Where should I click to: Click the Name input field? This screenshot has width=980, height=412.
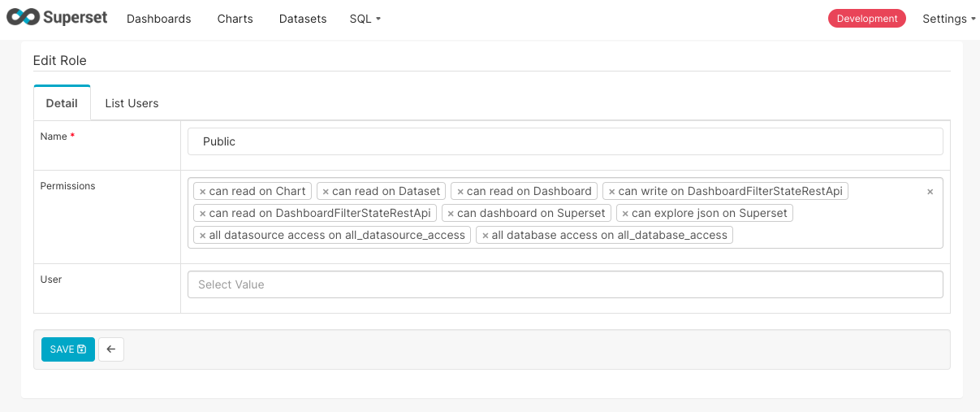[565, 141]
